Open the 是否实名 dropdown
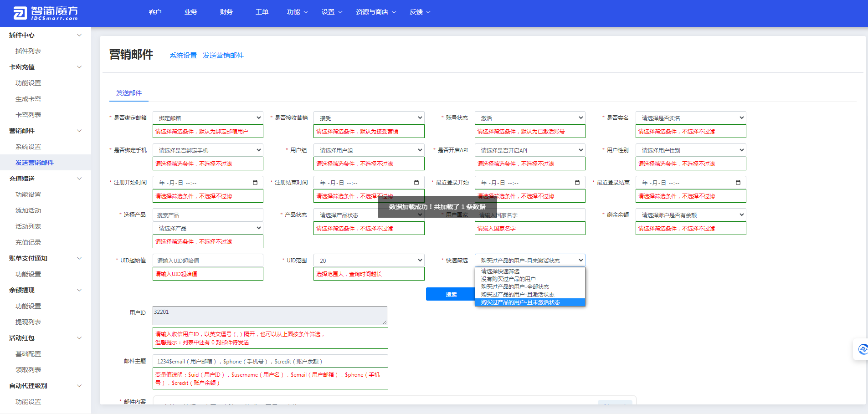This screenshot has height=414, width=868. pos(691,118)
